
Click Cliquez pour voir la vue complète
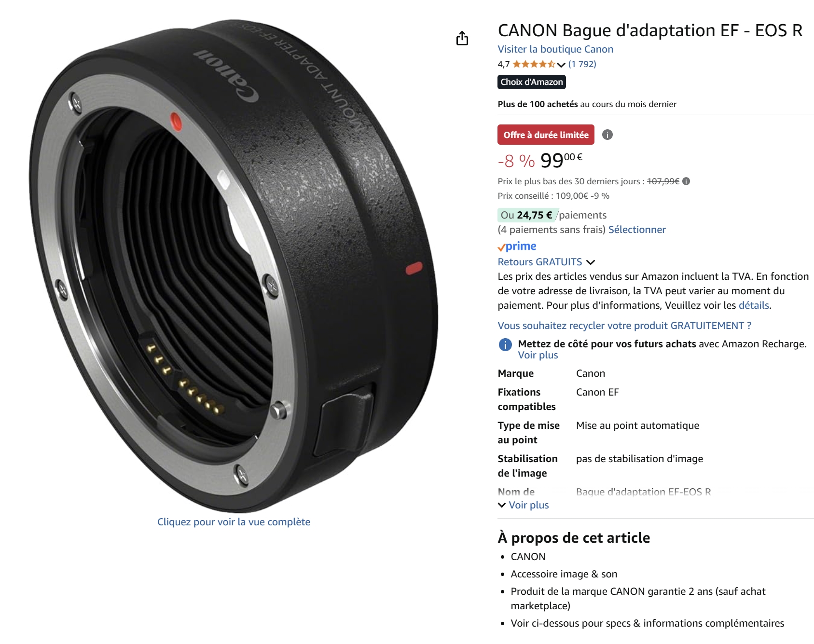[x=234, y=522]
